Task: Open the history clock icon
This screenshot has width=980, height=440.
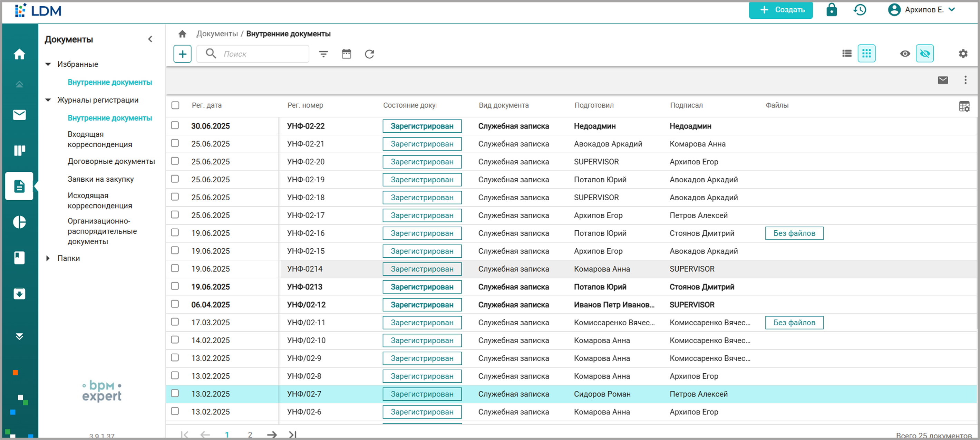Action: pyautogui.click(x=860, y=10)
